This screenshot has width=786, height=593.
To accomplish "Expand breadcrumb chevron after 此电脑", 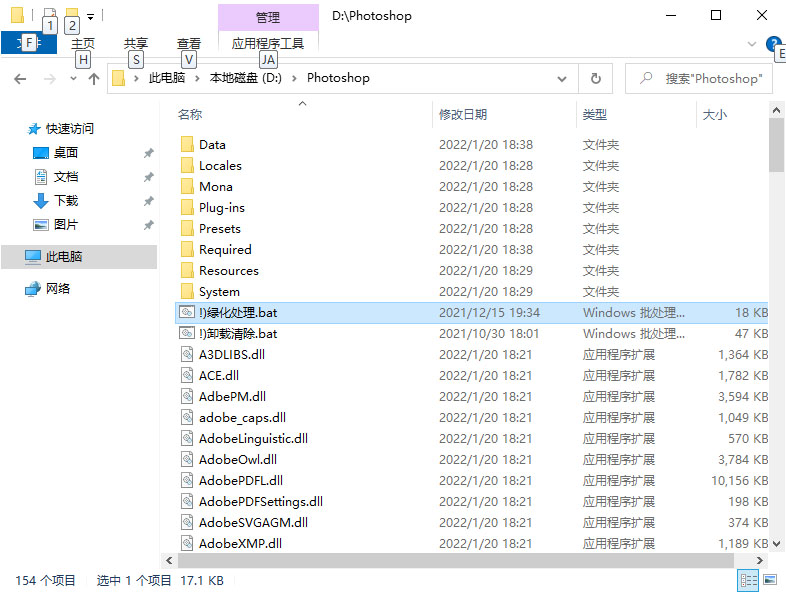I will coord(198,79).
